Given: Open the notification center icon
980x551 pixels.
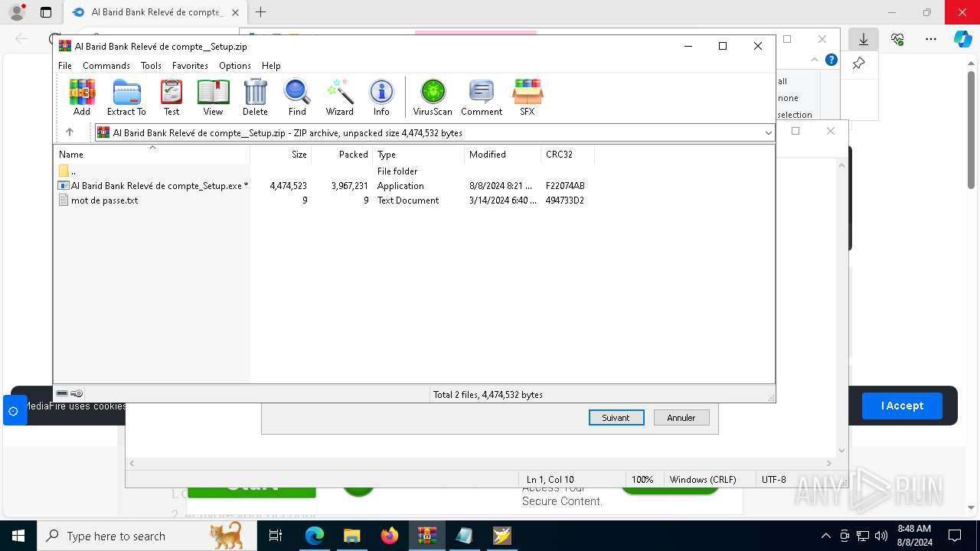Looking at the screenshot, I should click(x=955, y=536).
